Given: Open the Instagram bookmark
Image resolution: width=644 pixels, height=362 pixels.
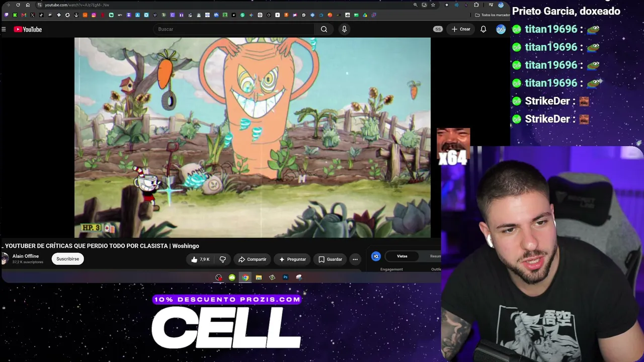Looking at the screenshot, I should [x=94, y=15].
